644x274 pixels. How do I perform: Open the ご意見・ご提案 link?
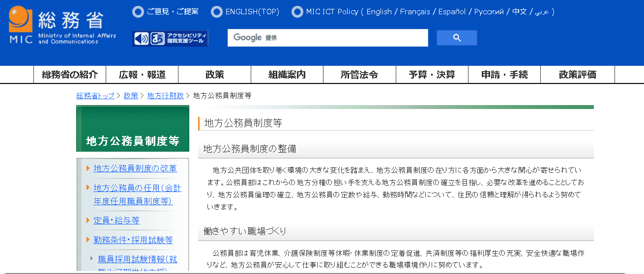[173, 12]
